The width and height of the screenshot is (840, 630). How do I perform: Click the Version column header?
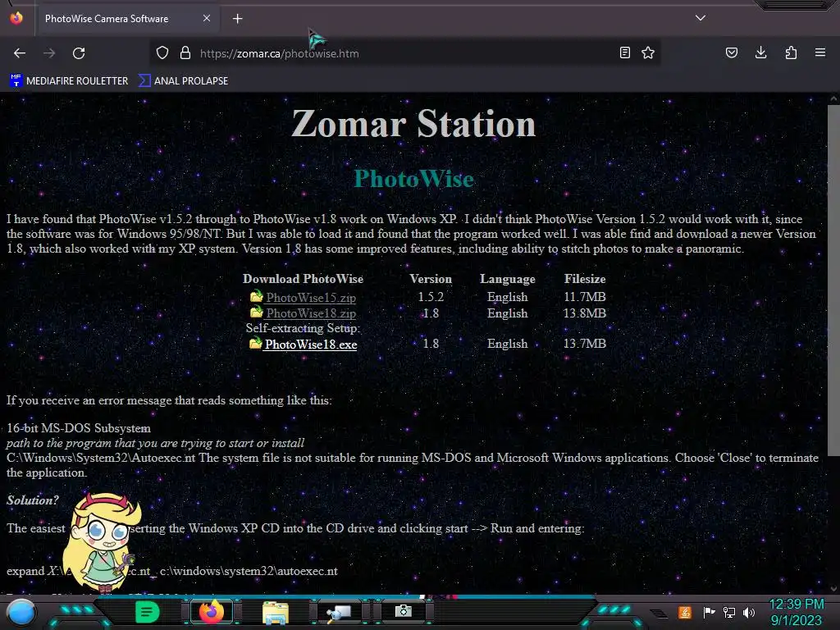click(431, 279)
